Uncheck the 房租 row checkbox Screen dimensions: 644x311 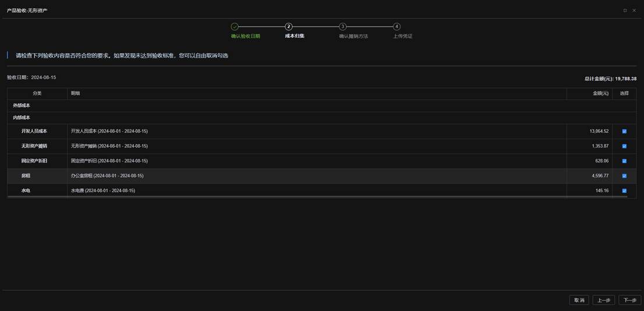624,176
